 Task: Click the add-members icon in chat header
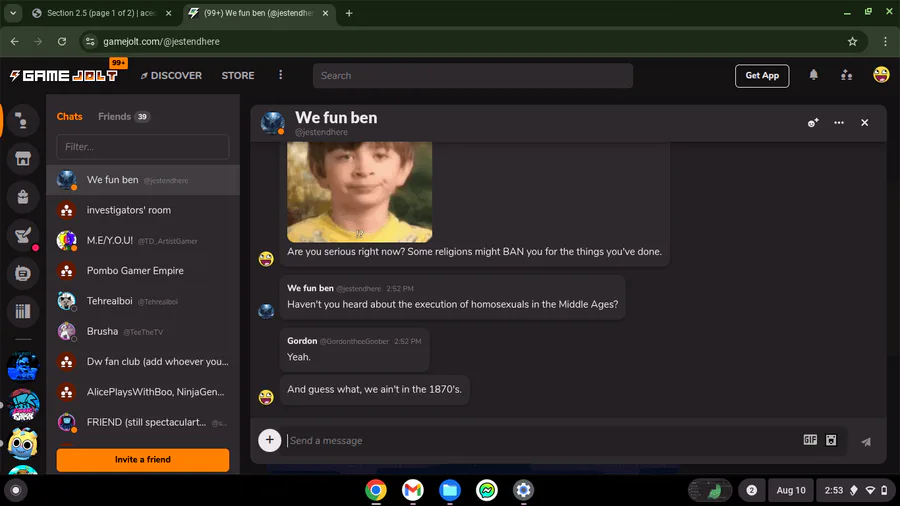click(813, 123)
